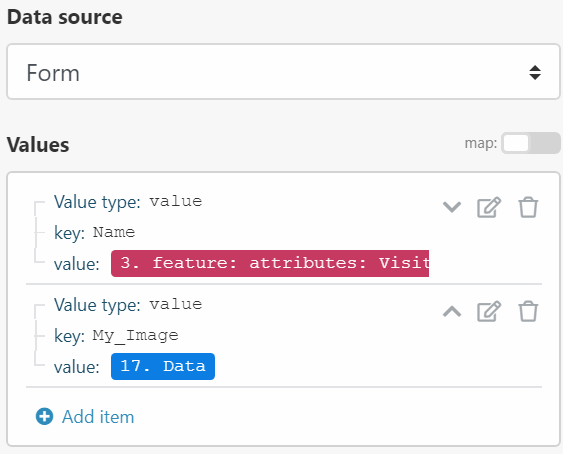
Task: Click the Add item link
Action: (98, 417)
